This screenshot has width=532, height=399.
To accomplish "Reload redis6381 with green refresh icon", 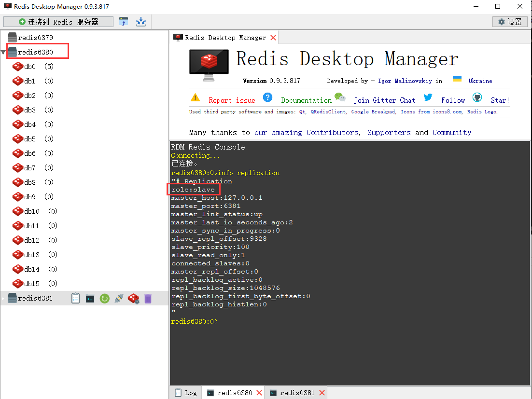I will (104, 299).
